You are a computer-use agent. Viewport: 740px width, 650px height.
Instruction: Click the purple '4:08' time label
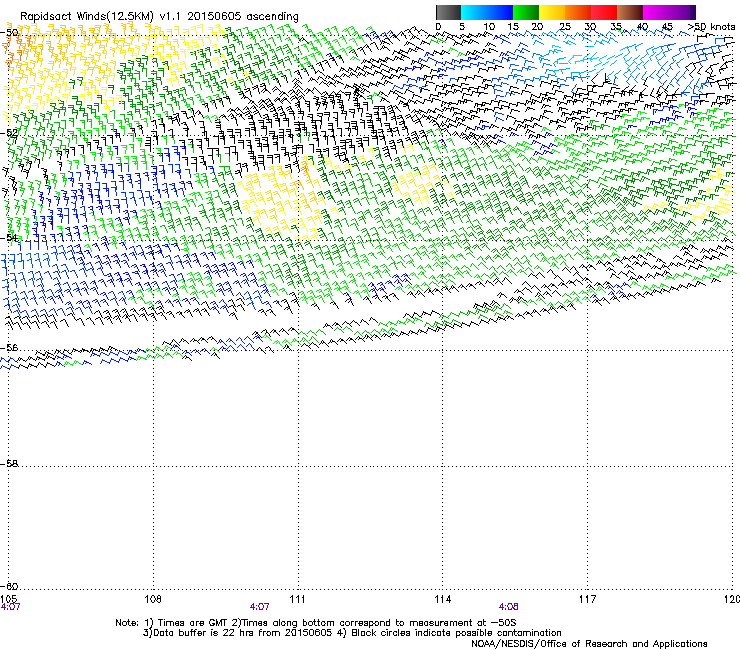pyautogui.click(x=508, y=607)
